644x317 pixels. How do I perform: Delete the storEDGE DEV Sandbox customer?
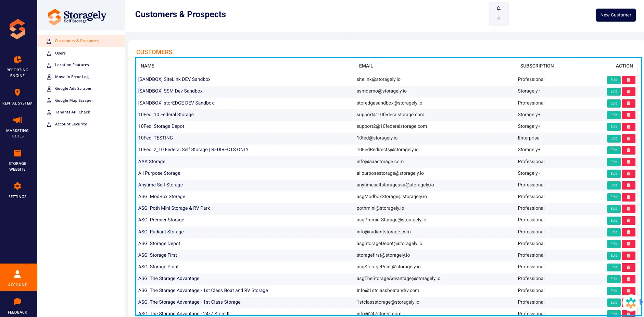click(629, 103)
